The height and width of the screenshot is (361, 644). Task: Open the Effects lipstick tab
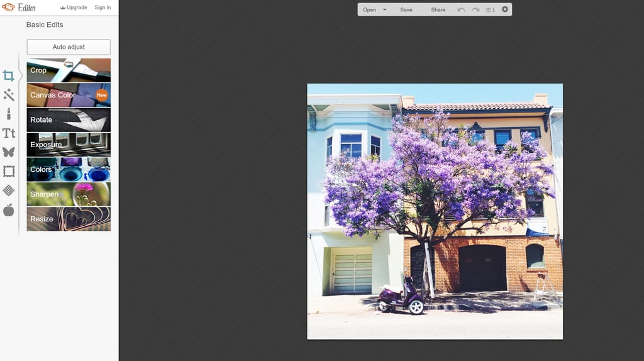(x=9, y=114)
